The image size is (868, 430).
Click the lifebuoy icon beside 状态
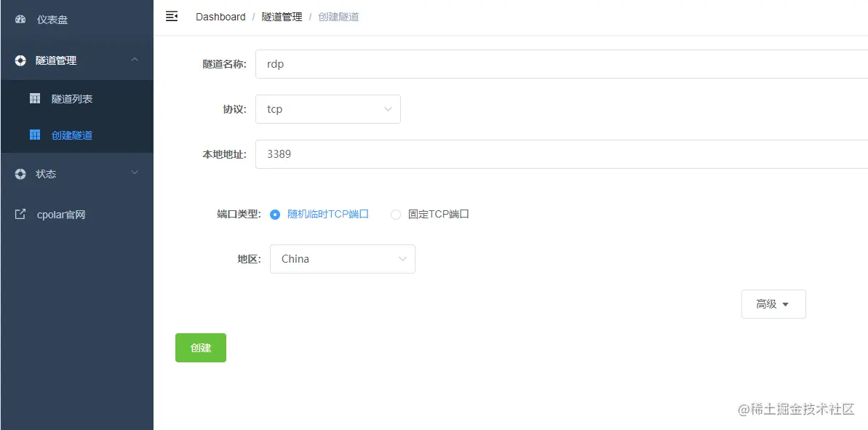click(x=20, y=174)
